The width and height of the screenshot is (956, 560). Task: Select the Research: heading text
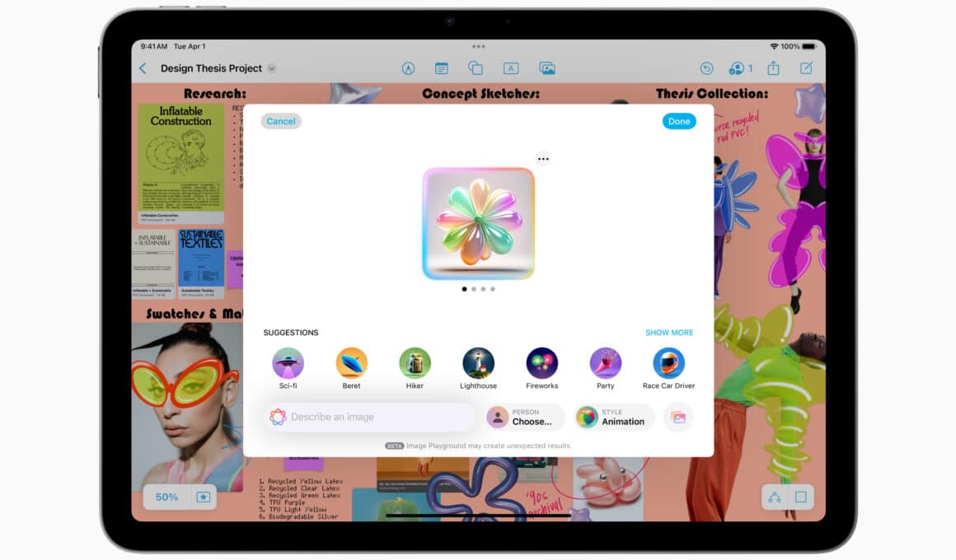[x=215, y=94]
